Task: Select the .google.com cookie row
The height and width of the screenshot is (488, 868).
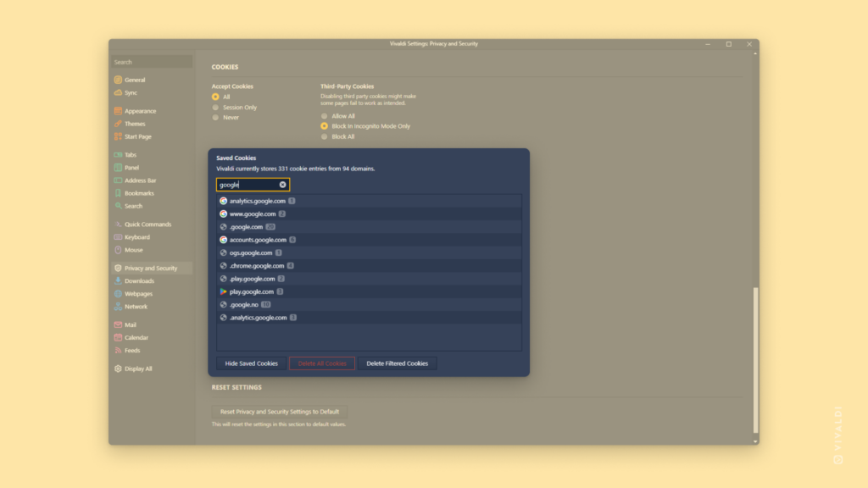Action: tap(369, 227)
